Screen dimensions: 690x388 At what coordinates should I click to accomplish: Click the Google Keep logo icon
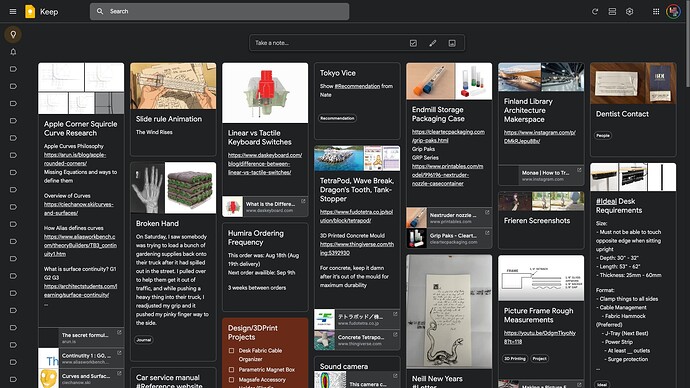[x=30, y=11]
